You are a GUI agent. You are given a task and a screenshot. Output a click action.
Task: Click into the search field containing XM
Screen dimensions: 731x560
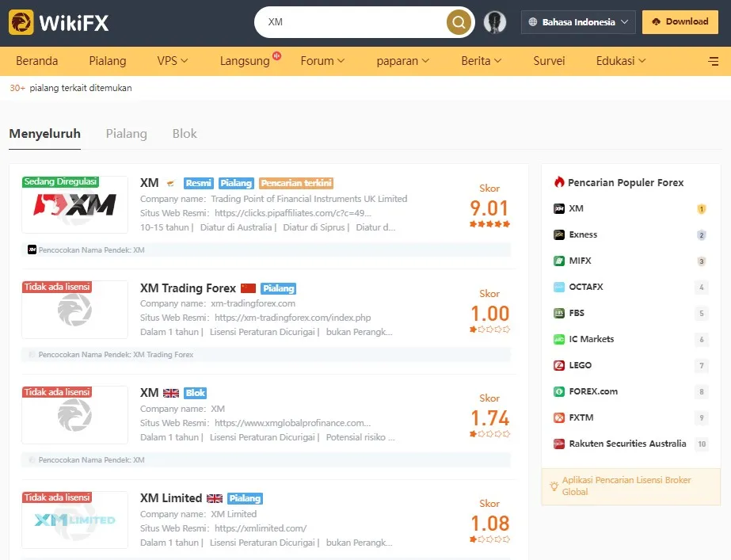click(354, 22)
